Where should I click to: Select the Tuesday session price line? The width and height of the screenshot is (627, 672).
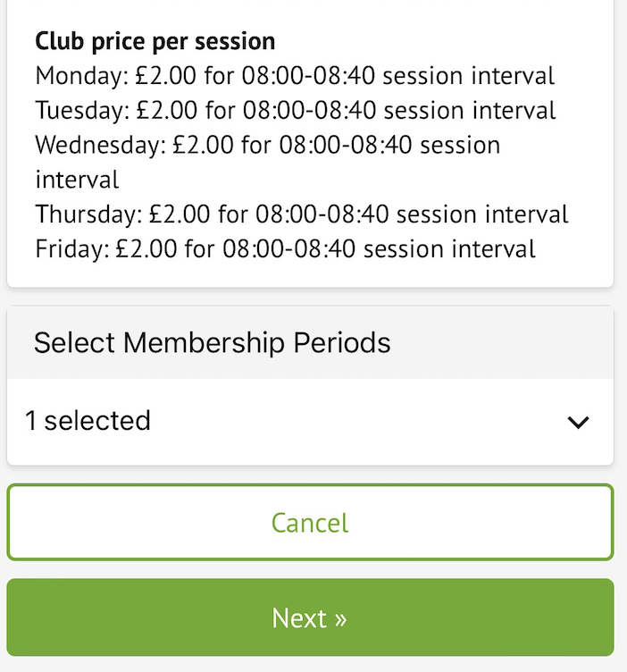pos(296,111)
